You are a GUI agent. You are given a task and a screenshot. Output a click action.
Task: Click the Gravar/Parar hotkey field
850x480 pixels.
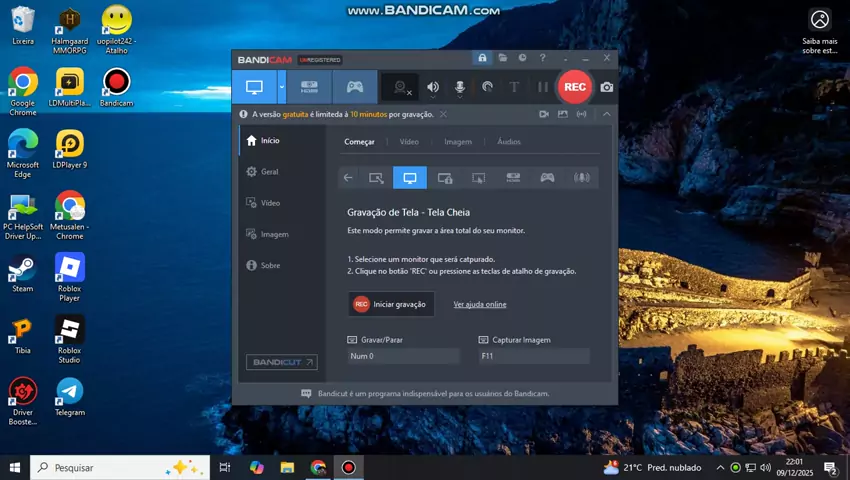tap(403, 356)
